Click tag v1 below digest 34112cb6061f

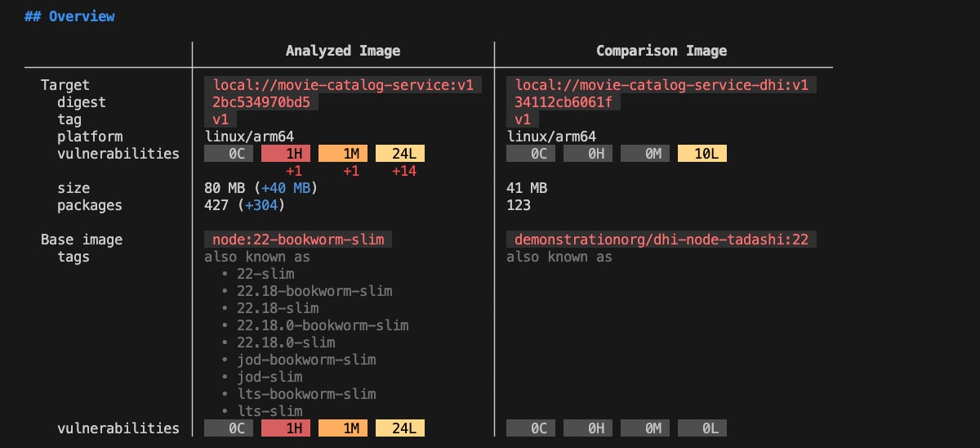pos(523,119)
